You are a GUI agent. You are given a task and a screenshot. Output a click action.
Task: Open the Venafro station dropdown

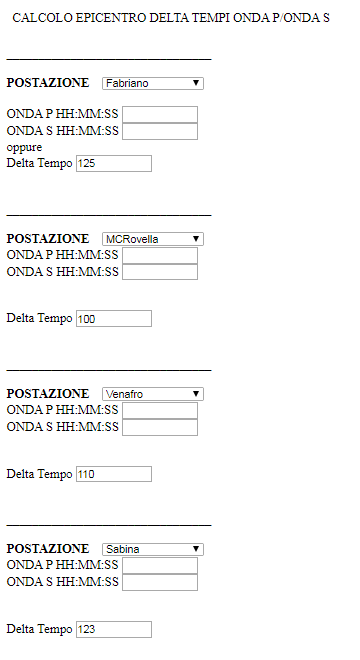(153, 394)
